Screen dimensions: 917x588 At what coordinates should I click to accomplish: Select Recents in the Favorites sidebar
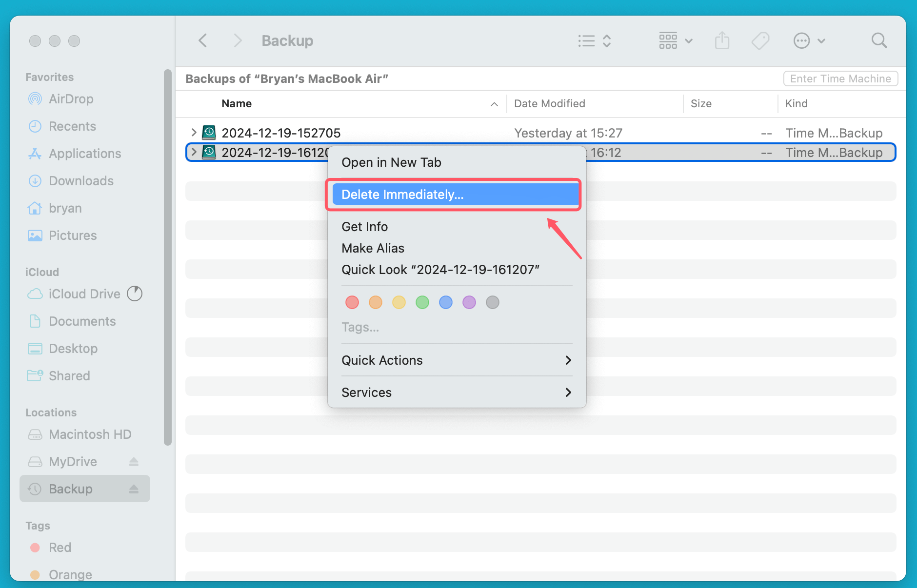click(x=74, y=126)
